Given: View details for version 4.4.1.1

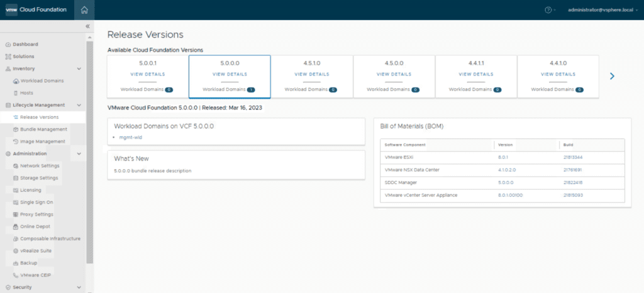Looking at the screenshot, I should [x=476, y=74].
